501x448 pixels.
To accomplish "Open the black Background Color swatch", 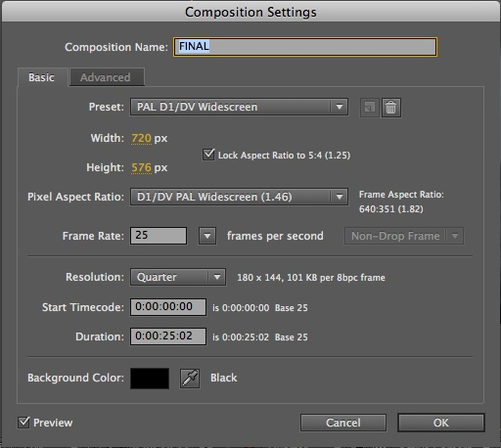I will [x=150, y=379].
